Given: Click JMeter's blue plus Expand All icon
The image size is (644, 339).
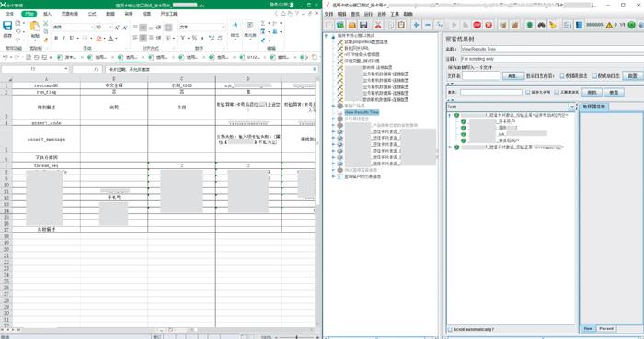Looking at the screenshot, I should [416, 26].
